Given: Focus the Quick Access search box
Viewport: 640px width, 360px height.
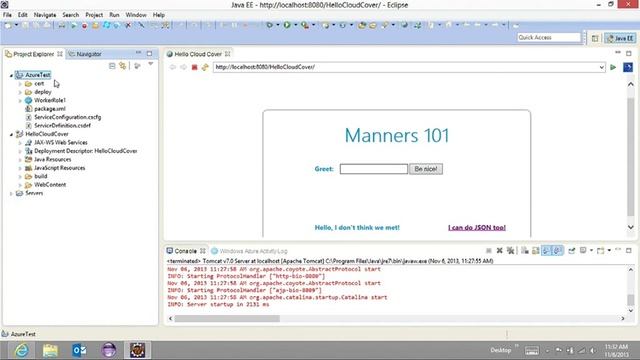Looking at the screenshot, I should [549, 38].
